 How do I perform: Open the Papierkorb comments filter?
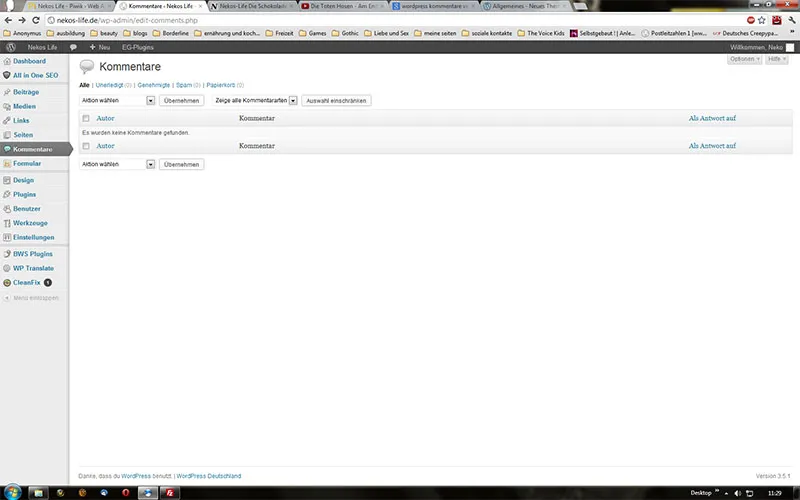pos(221,85)
